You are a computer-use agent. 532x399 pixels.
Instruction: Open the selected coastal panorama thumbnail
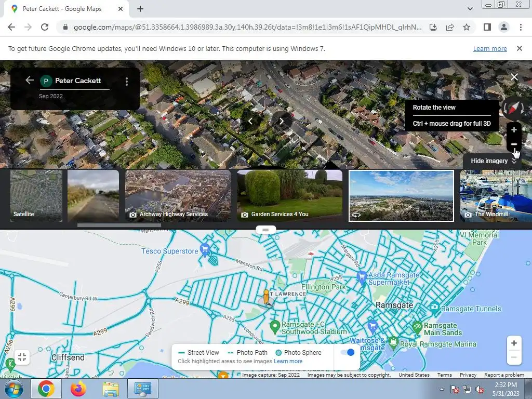[x=402, y=196]
